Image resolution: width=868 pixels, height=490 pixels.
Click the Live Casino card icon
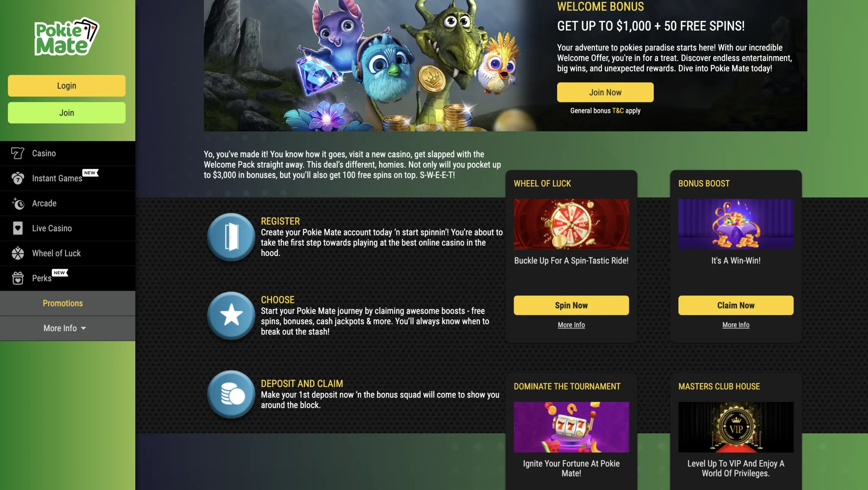pos(18,228)
